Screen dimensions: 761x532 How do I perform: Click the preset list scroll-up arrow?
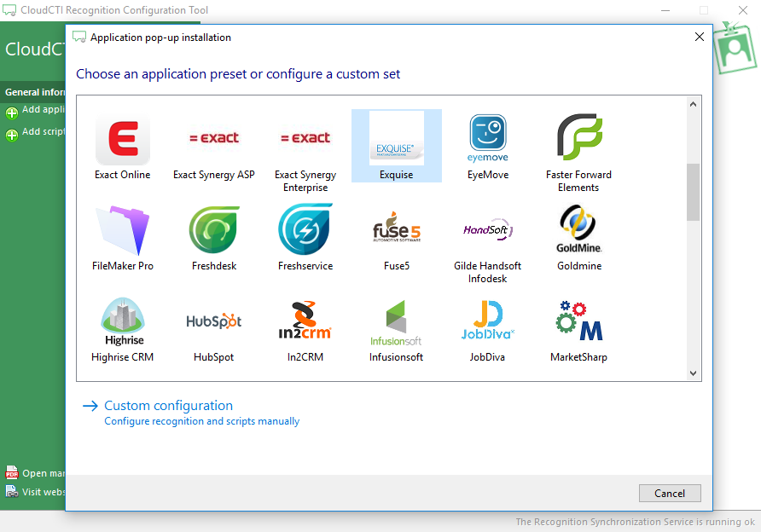(693, 104)
